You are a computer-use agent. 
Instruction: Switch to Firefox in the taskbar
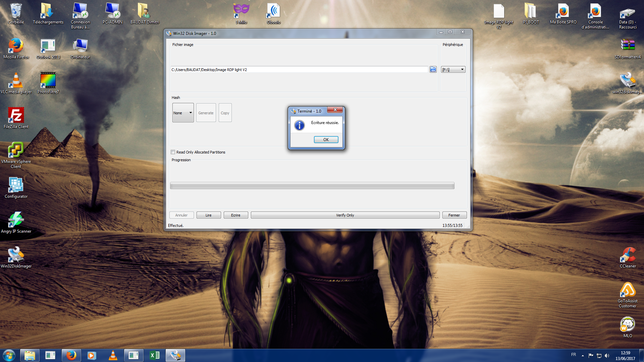[71, 355]
